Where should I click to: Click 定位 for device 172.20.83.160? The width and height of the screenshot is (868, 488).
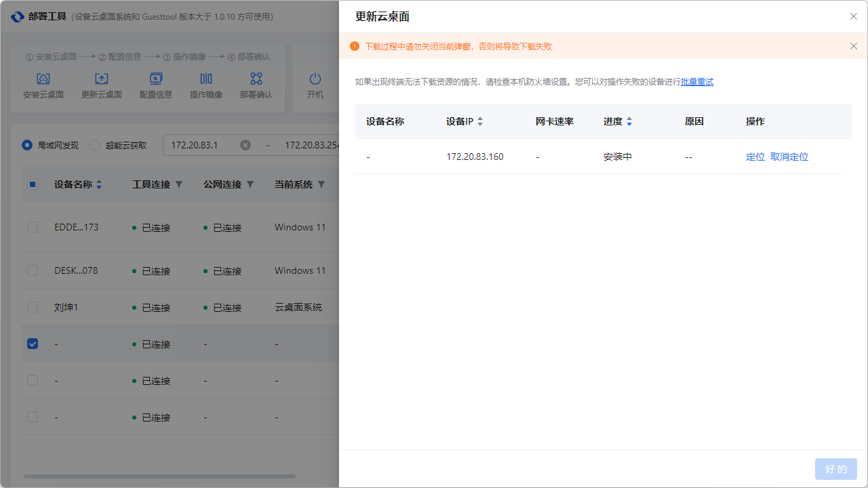755,157
